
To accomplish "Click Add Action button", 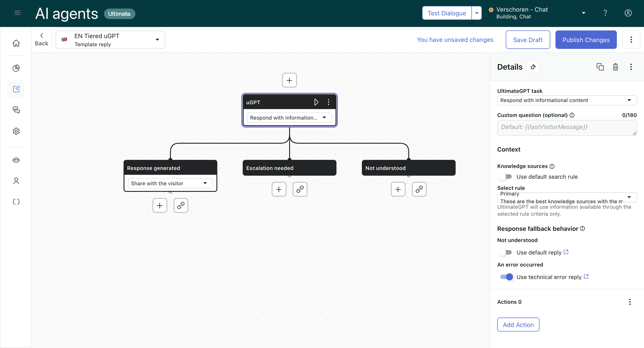I will (518, 325).
